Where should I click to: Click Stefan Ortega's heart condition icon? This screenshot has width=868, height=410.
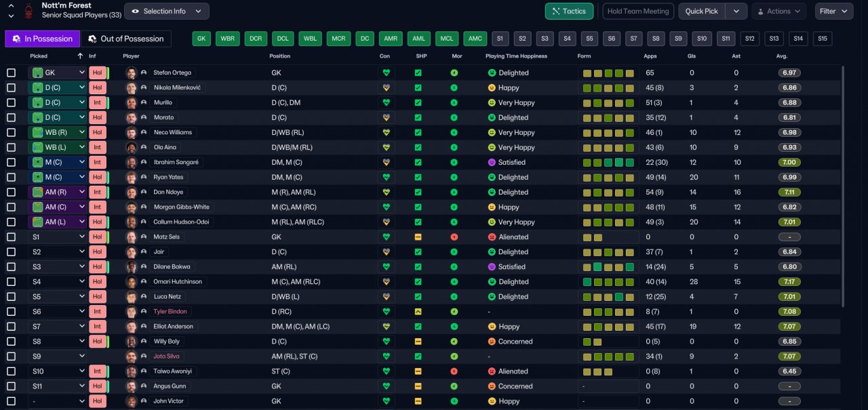click(387, 73)
